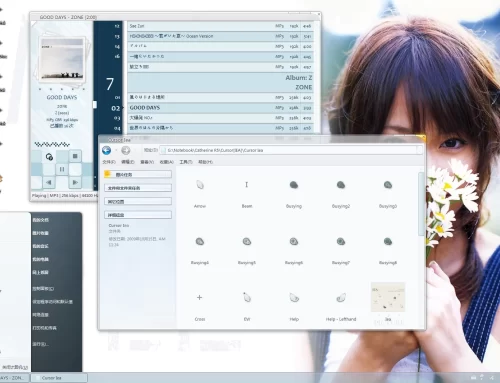Select playlist track 01 under Album Z
This screenshot has height=383, width=500.
[220, 97]
